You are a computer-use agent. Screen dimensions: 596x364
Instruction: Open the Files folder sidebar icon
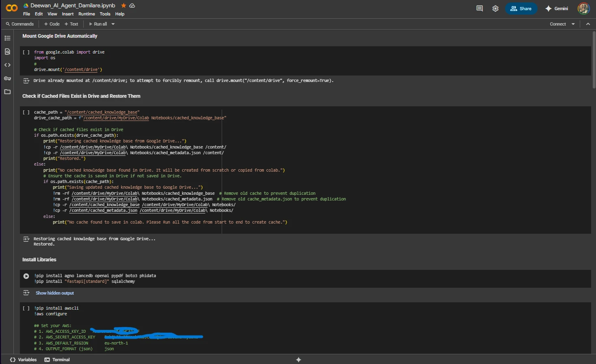7,92
